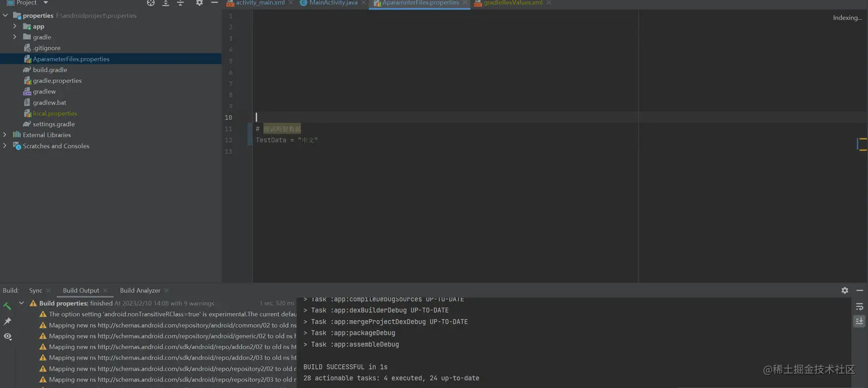Click the green hammer rebuild icon
Image resolution: width=868 pixels, height=388 pixels.
7,306
